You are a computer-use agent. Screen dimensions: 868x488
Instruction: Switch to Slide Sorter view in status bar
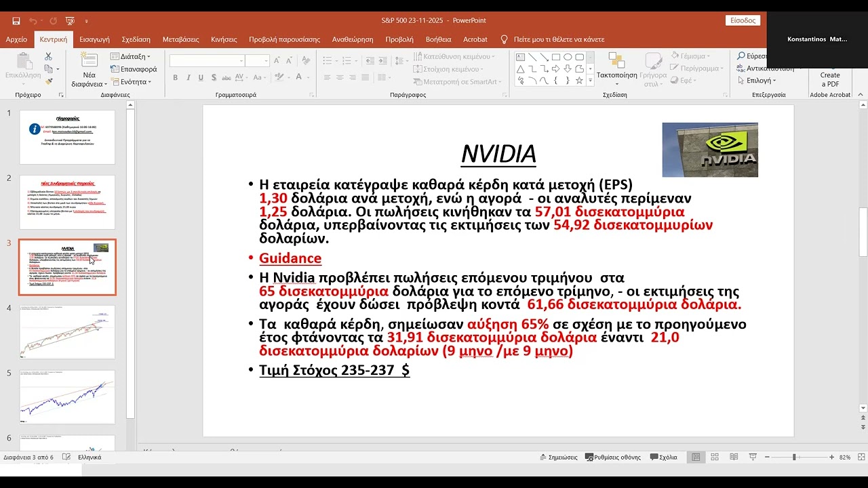(715, 457)
